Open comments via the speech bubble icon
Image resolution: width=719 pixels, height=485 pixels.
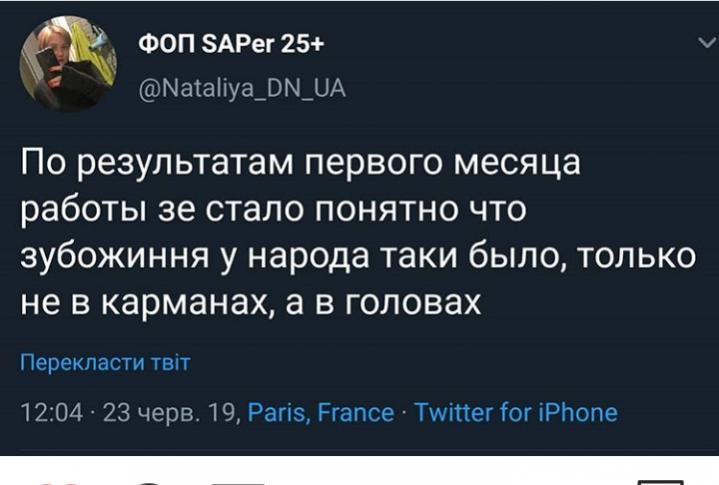click(150, 481)
